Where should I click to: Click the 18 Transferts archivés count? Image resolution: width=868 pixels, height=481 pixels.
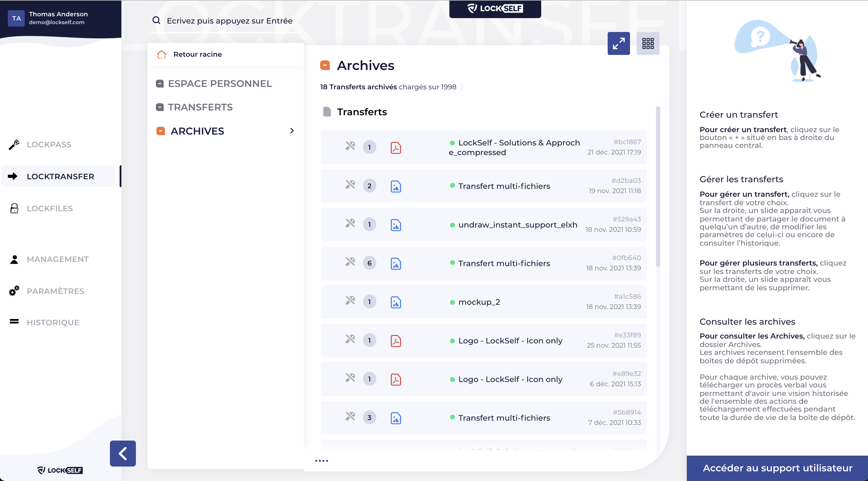pos(358,87)
